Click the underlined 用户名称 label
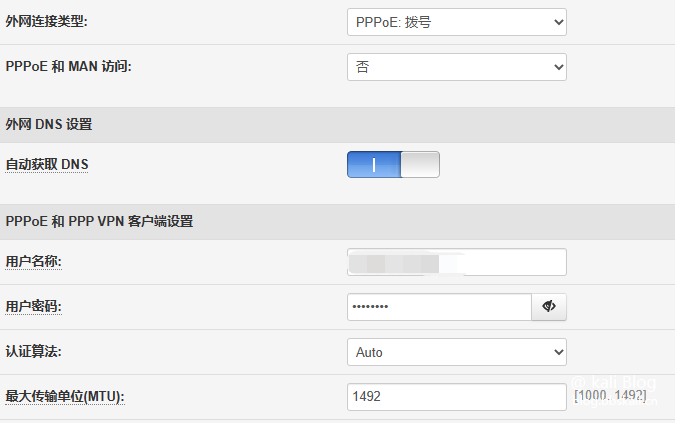The height and width of the screenshot is (423, 675). click(34, 262)
